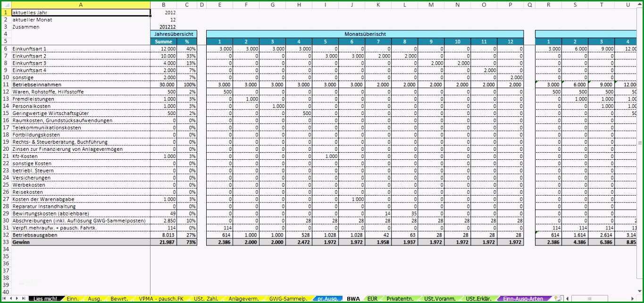644x303 pixels.
Task: Click month 12 column header cell
Action: tap(510, 41)
